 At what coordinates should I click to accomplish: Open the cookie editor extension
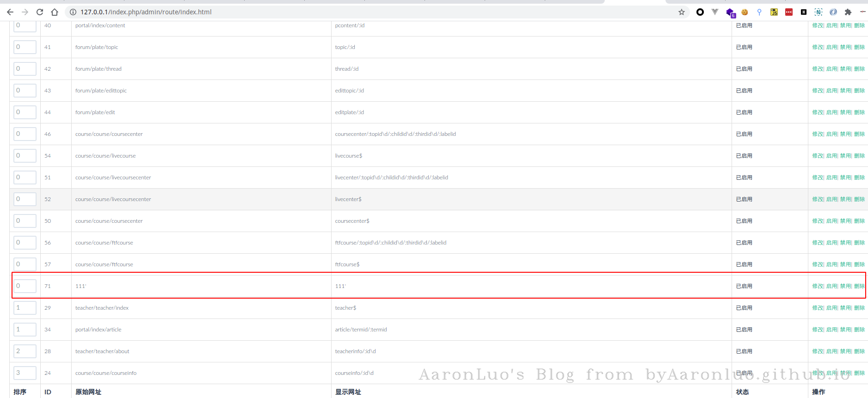point(745,12)
